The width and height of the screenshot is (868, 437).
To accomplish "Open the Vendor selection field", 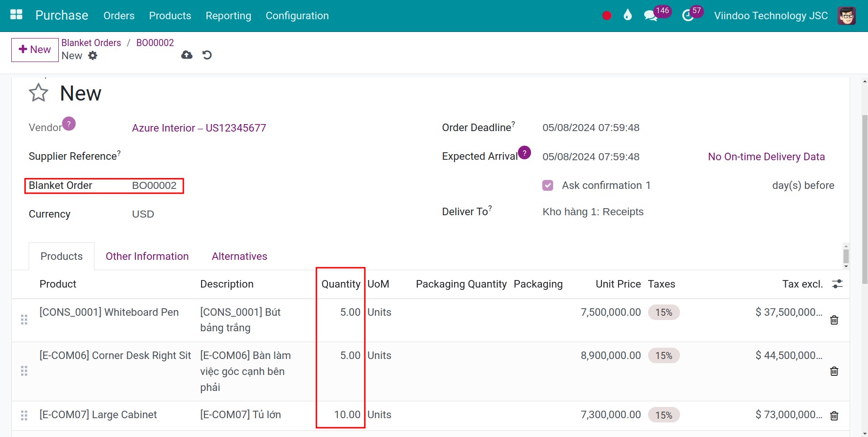I will pos(199,128).
